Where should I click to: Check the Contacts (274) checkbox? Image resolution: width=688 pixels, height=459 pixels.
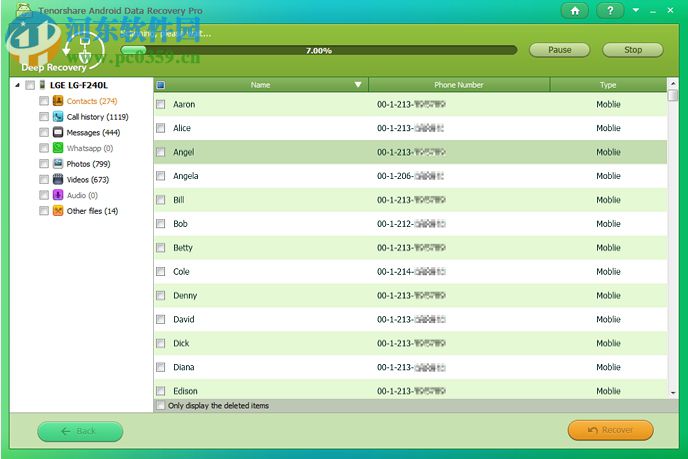(x=44, y=101)
